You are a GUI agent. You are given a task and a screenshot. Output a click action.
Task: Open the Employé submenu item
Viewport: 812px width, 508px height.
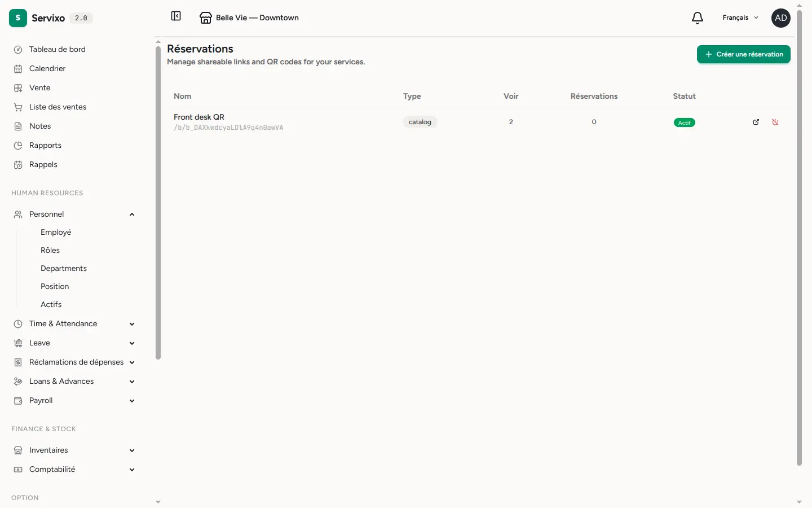(x=56, y=233)
